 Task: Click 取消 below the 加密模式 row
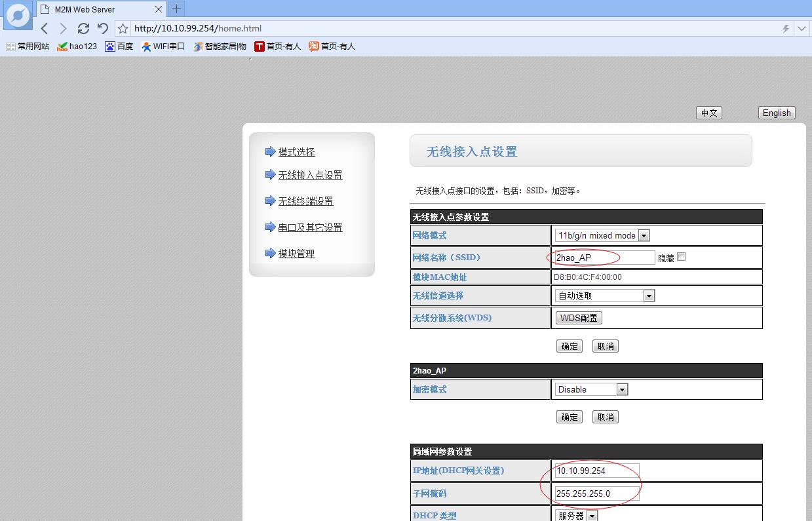tap(606, 417)
